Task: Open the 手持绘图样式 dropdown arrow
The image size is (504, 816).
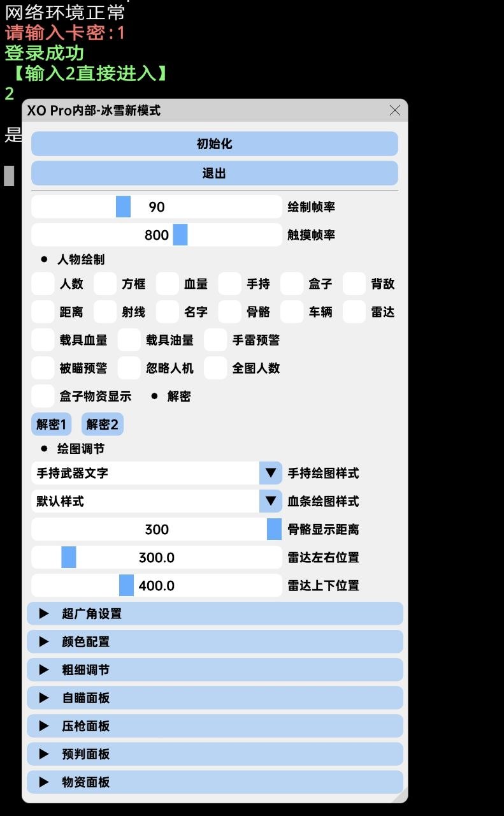Action: 271,473
